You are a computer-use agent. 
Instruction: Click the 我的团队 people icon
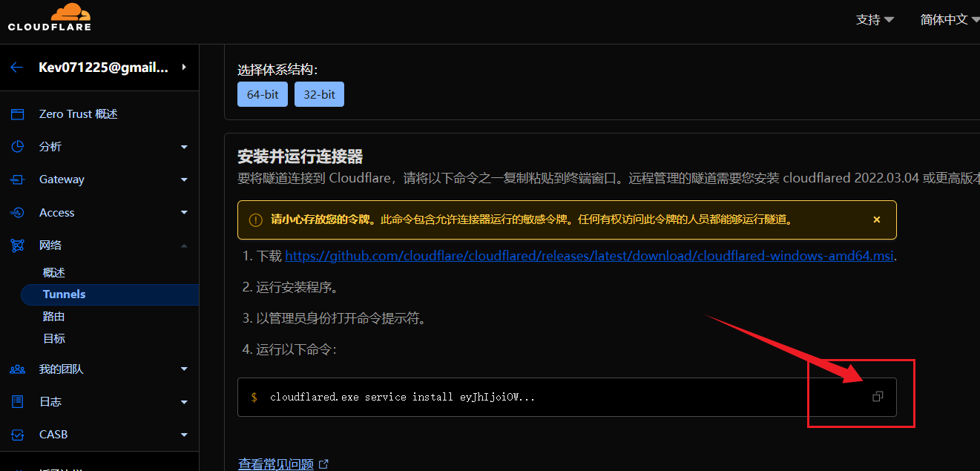coord(17,369)
